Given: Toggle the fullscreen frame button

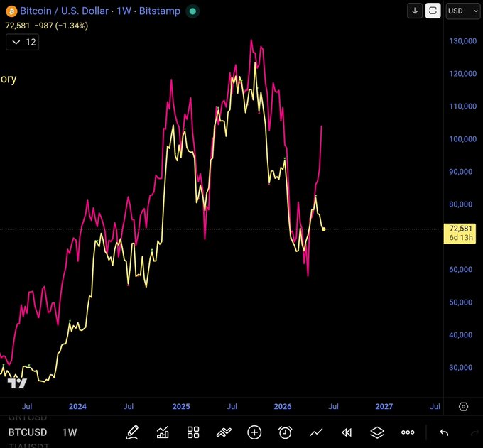Looking at the screenshot, I should click(x=433, y=11).
